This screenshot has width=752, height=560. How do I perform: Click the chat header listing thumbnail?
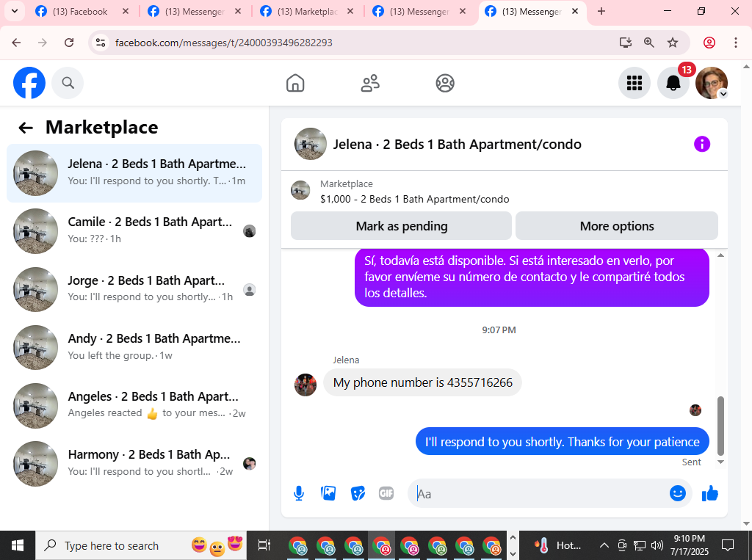(x=311, y=144)
